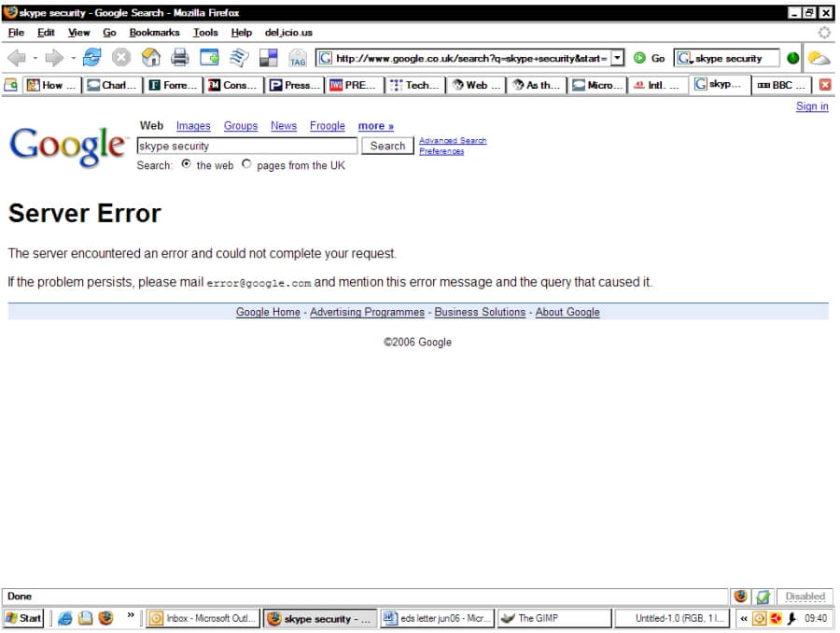Launch Internet Explorer from Quick Launch
Screen dimensions: 840x633
(64, 618)
